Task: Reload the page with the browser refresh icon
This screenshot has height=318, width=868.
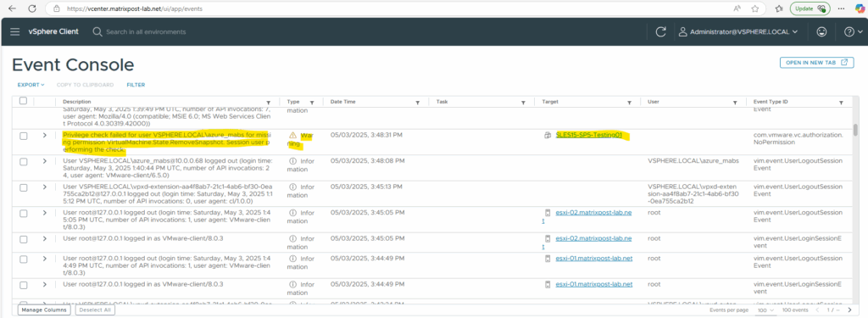Action: 32,8
